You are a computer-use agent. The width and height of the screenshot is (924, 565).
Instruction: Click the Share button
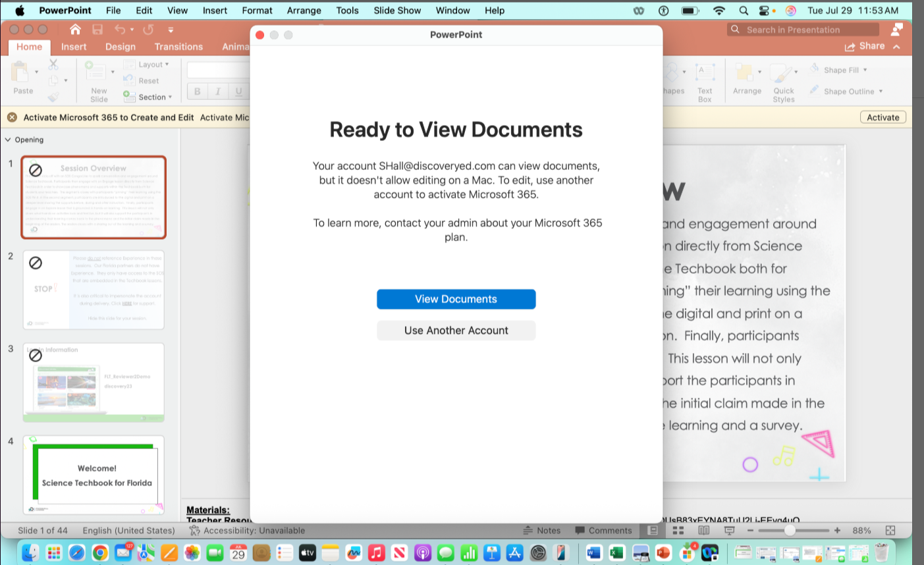pyautogui.click(x=865, y=46)
